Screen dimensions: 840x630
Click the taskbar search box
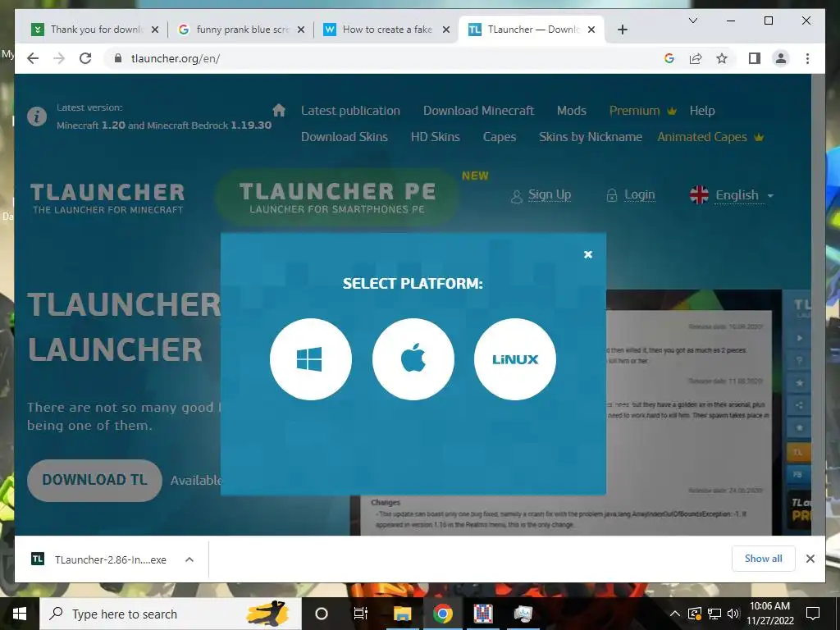[171, 614]
